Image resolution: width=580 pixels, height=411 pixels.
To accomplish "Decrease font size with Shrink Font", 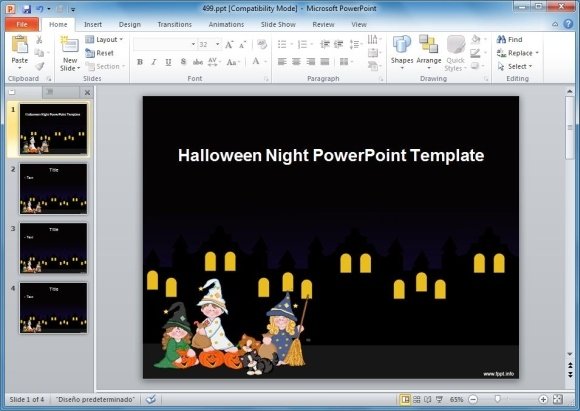I will tap(242, 45).
